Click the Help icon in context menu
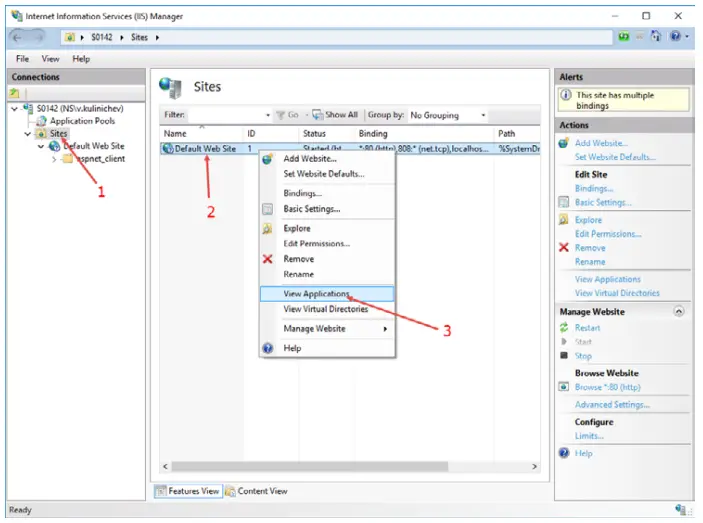 coord(268,348)
